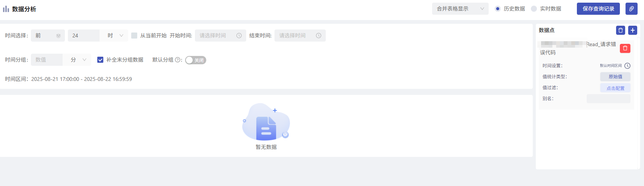Screen dimensions: 644x186
Task: Click the 结束时间 请选择时间 input
Action: [300, 36]
